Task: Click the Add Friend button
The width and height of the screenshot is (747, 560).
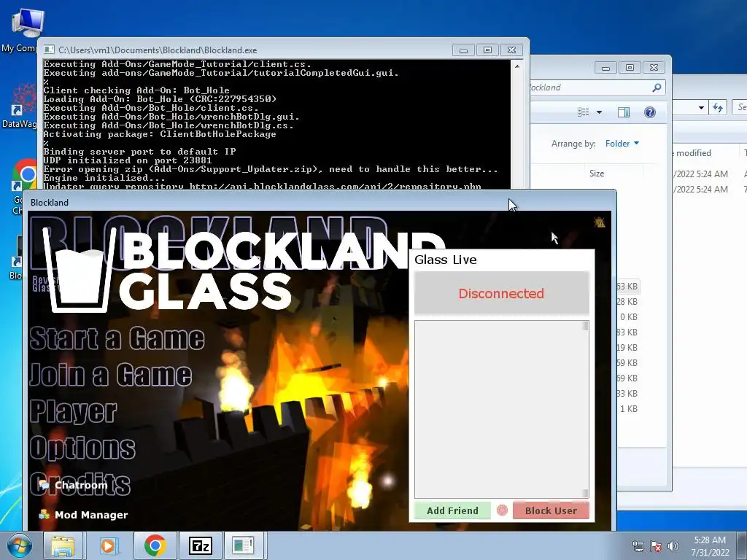Action: (x=452, y=510)
